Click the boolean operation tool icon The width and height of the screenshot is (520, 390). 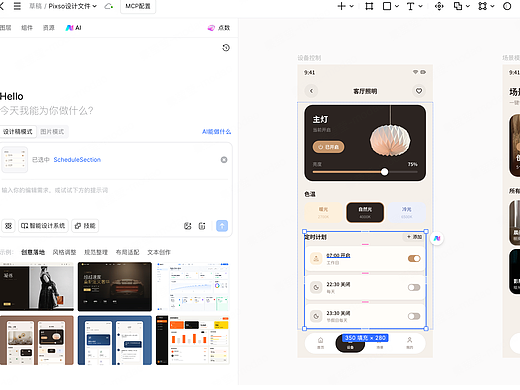458,6
